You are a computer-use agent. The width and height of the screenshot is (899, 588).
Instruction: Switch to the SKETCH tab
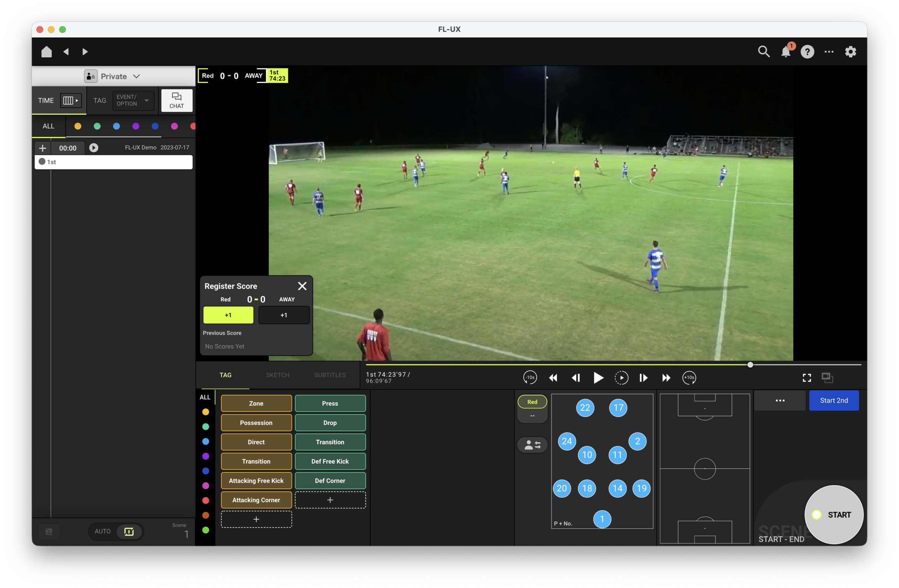click(x=278, y=375)
